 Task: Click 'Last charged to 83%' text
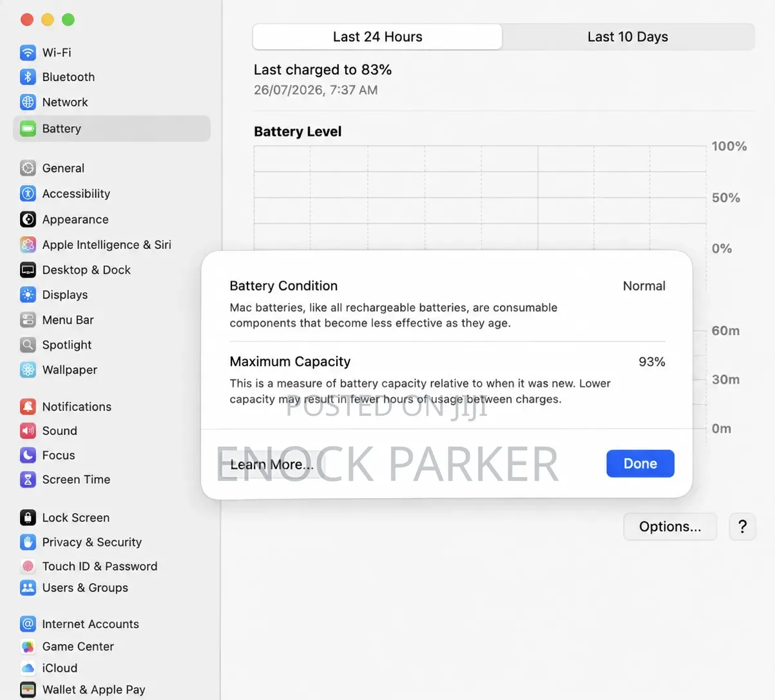[x=323, y=70]
